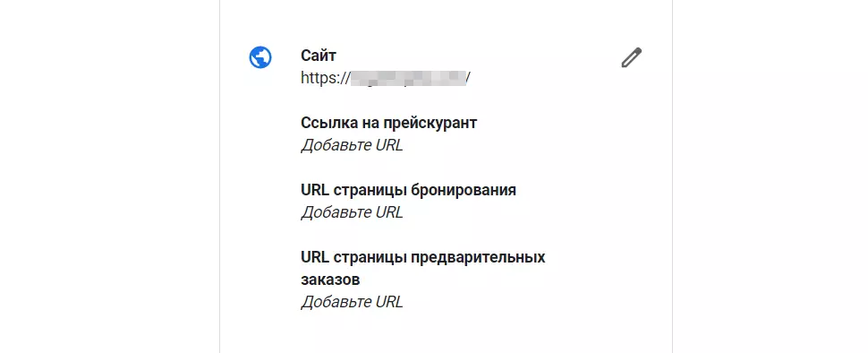
Task: Add URL for предварительных заказов page
Action: tap(352, 302)
